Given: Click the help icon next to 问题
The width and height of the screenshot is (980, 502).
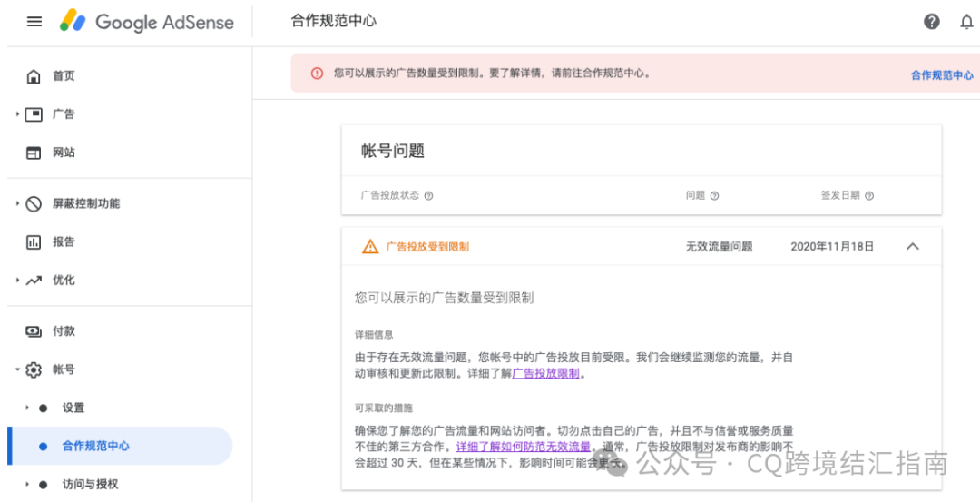Looking at the screenshot, I should tap(714, 196).
